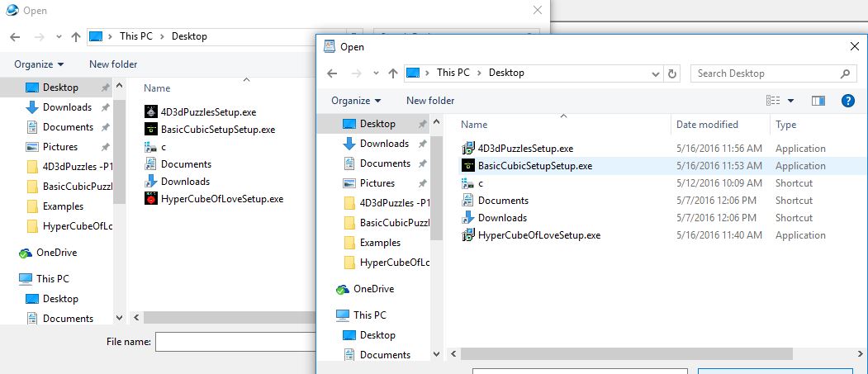Click Up arrow in rear Open dialog
Viewport: 868px width, 374px height.
(x=76, y=37)
